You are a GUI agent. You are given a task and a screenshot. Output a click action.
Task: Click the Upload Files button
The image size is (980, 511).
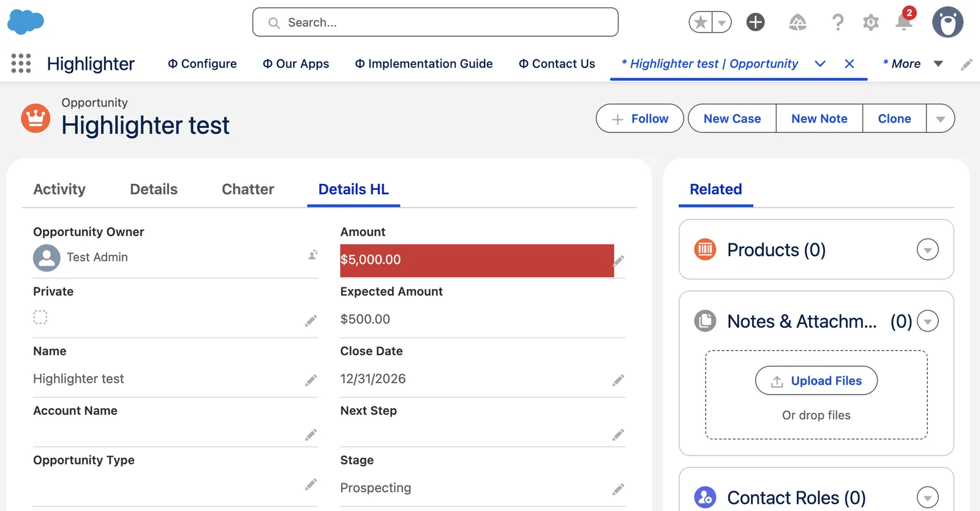(816, 380)
